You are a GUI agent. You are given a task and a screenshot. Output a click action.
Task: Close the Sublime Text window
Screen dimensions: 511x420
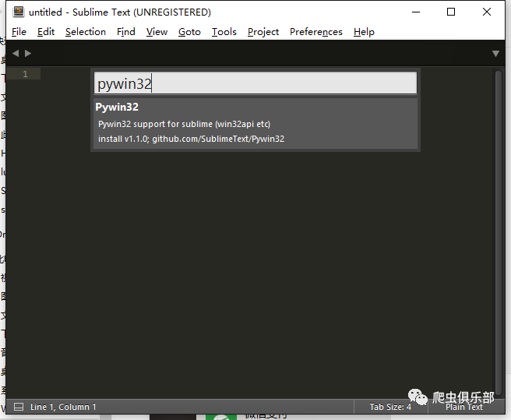point(487,12)
